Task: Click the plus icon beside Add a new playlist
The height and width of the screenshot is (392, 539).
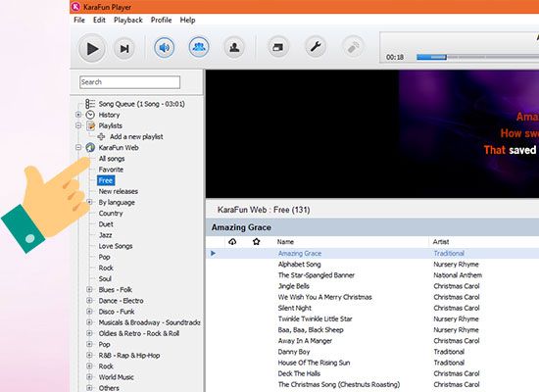Action: [101, 136]
